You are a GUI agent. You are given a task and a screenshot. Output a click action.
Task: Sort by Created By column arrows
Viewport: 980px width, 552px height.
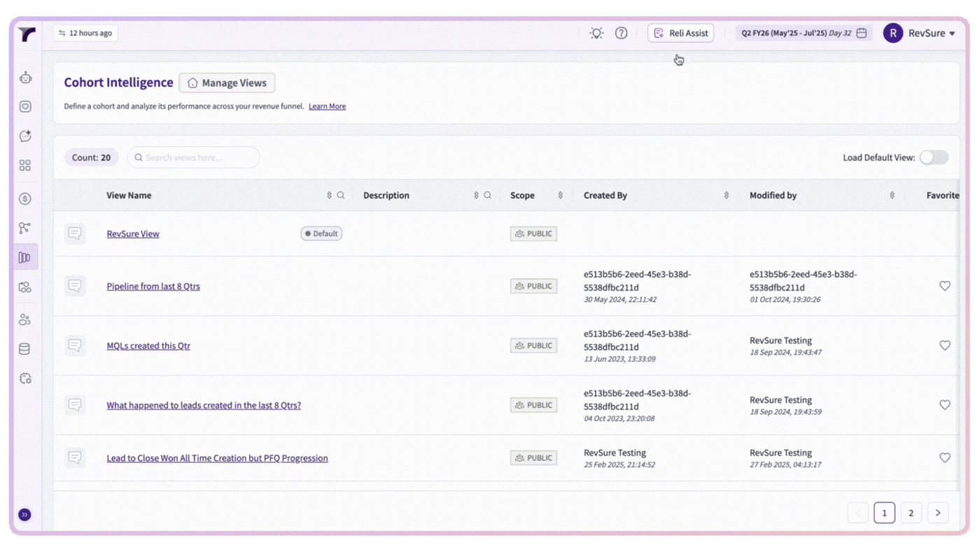726,195
